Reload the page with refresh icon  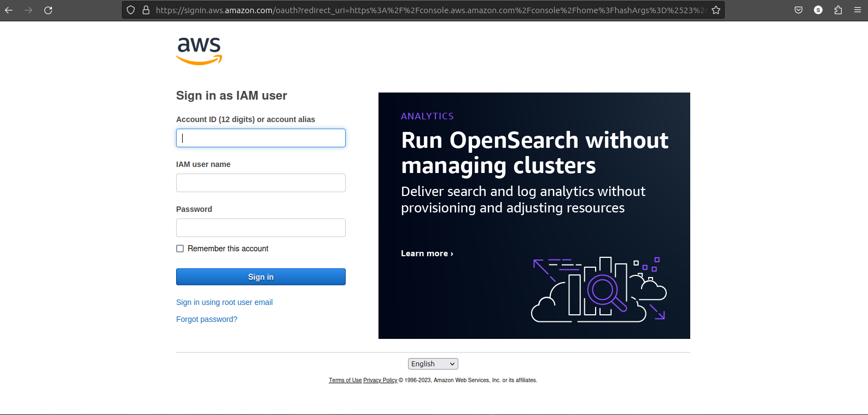(x=48, y=10)
